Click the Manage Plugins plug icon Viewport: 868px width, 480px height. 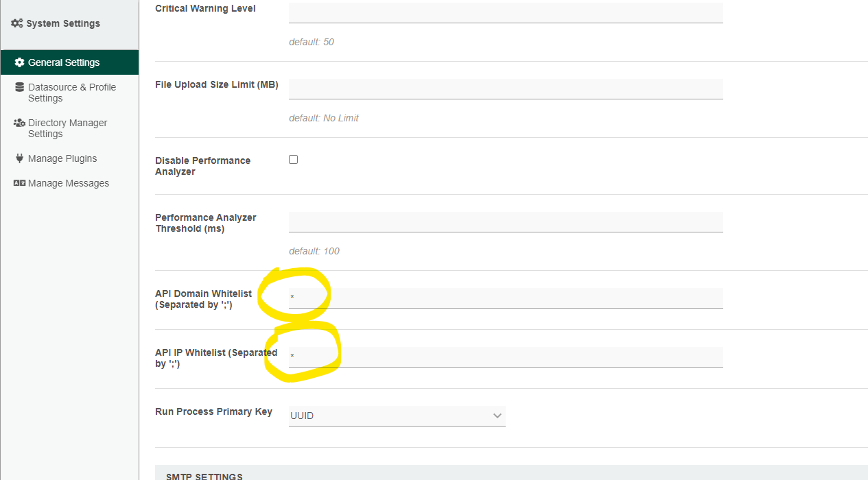[19, 158]
